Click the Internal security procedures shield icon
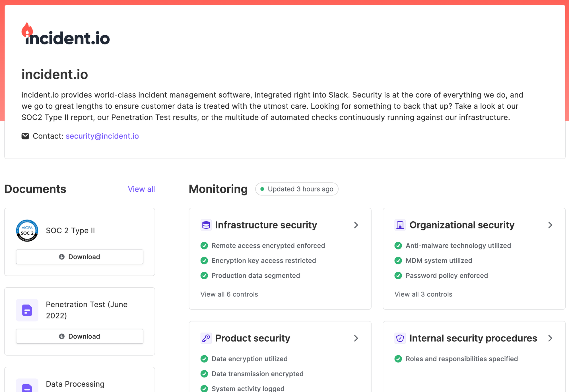 click(x=400, y=338)
